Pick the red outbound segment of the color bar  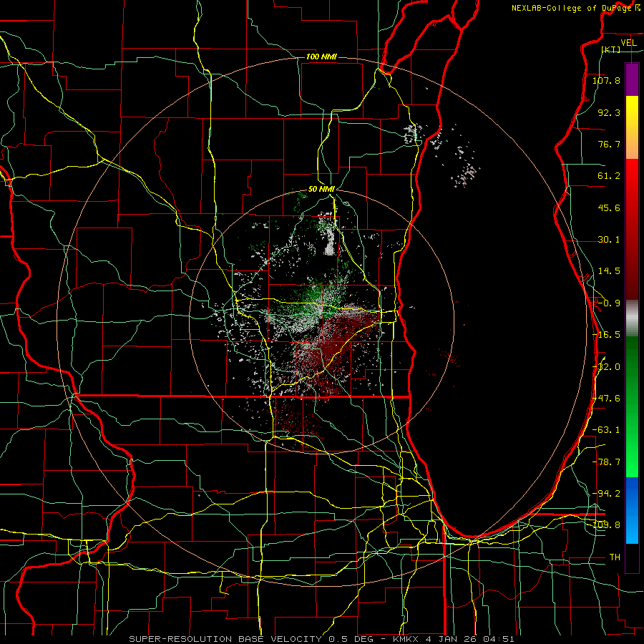tap(632, 229)
